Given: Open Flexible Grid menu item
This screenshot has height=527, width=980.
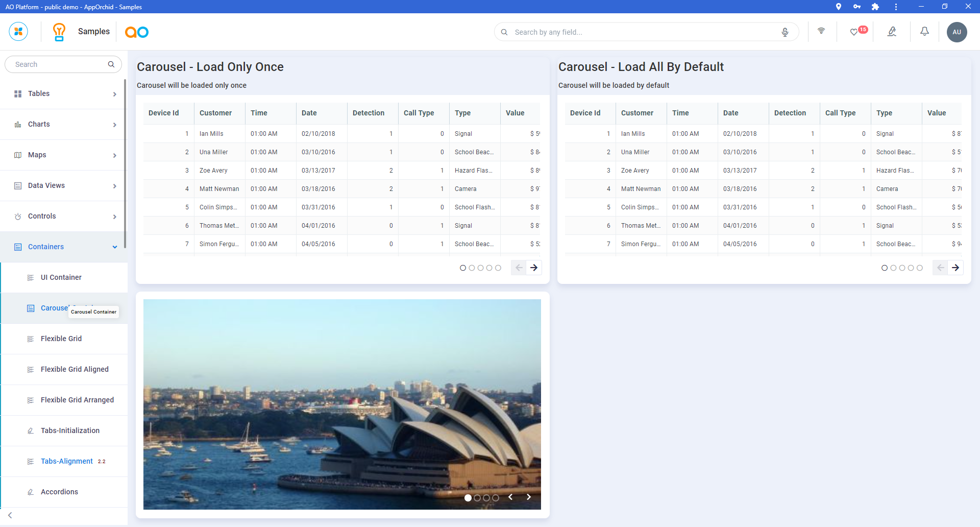Looking at the screenshot, I should (61, 339).
